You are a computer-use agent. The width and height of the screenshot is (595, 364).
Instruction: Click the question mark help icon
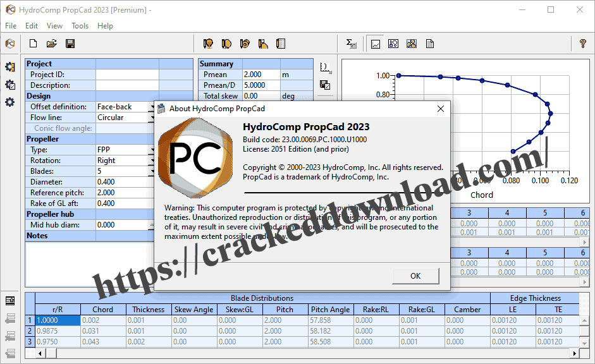(x=583, y=44)
